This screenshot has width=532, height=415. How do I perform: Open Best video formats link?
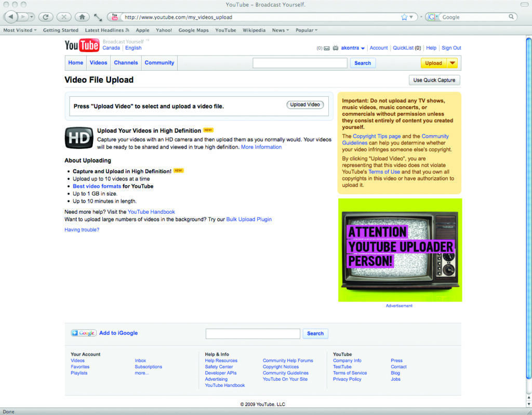pyautogui.click(x=97, y=186)
